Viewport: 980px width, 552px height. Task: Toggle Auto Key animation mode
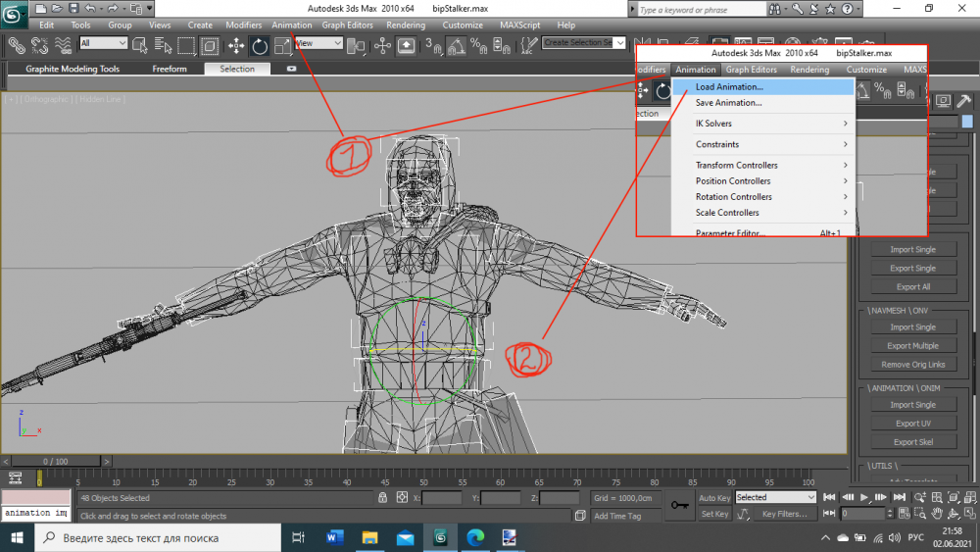click(714, 498)
